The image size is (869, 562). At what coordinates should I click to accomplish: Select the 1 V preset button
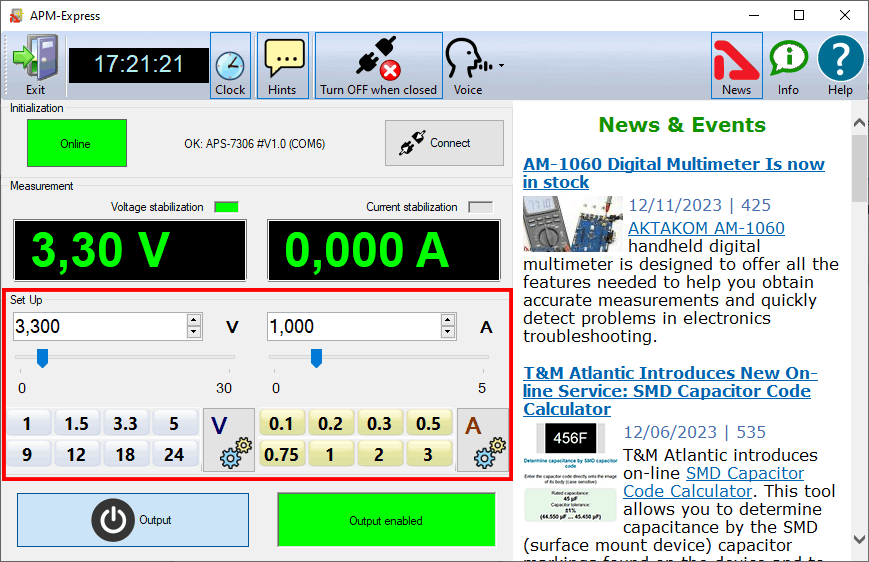click(x=28, y=424)
